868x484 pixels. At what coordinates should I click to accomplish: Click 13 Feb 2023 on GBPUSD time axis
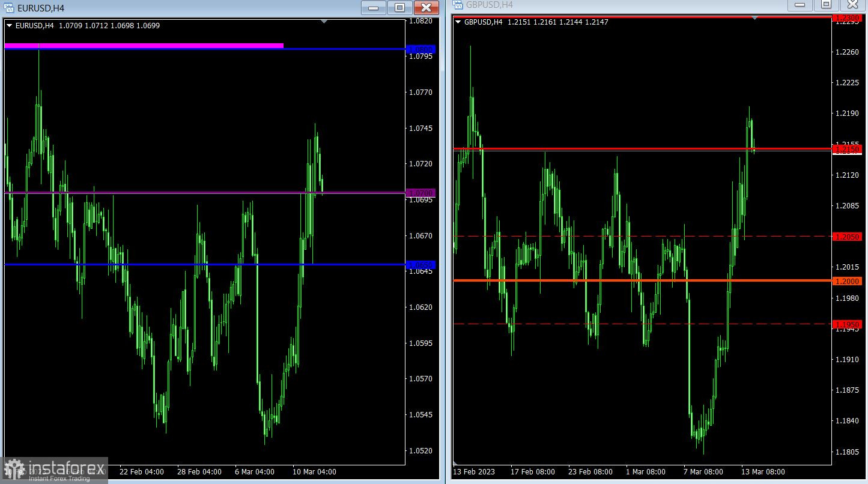pyautogui.click(x=475, y=472)
